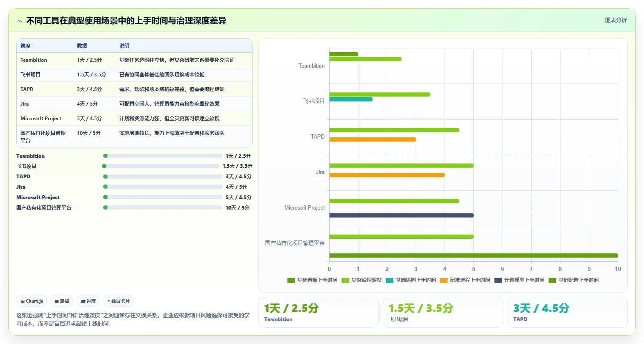The height and width of the screenshot is (344, 644).
Task: Click the 10天 / 5分 value in the table
Action: click(x=89, y=133)
